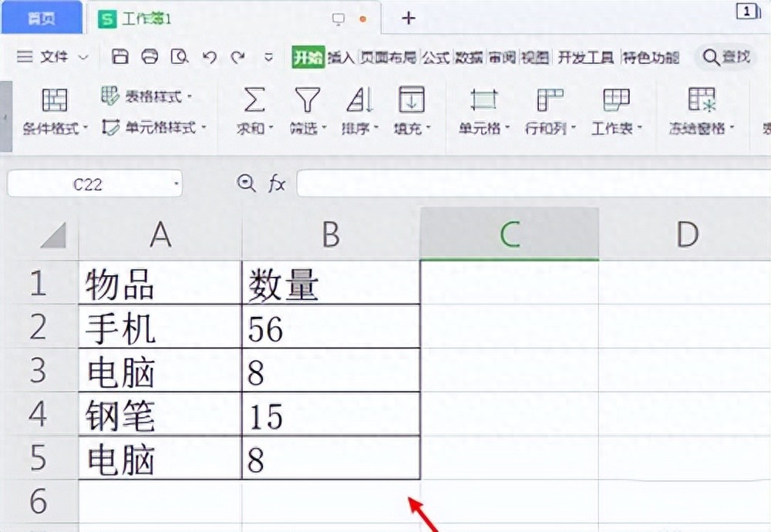This screenshot has width=771, height=532.
Task: Click the 填充 icon
Action: [x=412, y=99]
